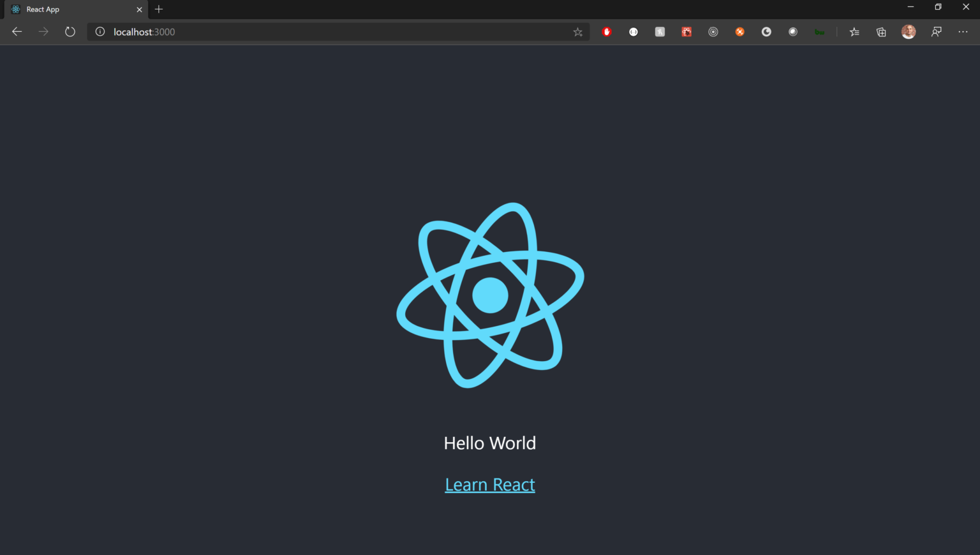Click the reload page button
Viewport: 980px width, 555px height.
pyautogui.click(x=70, y=31)
